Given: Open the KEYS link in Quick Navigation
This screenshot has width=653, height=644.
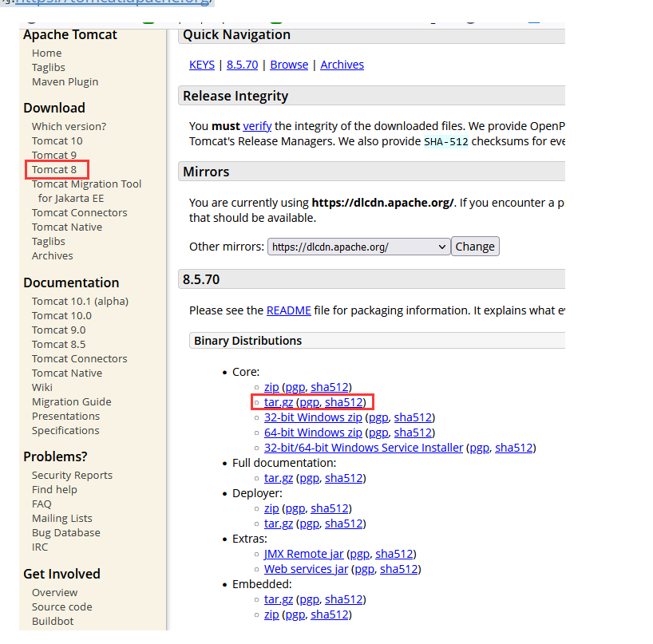Looking at the screenshot, I should coord(201,65).
